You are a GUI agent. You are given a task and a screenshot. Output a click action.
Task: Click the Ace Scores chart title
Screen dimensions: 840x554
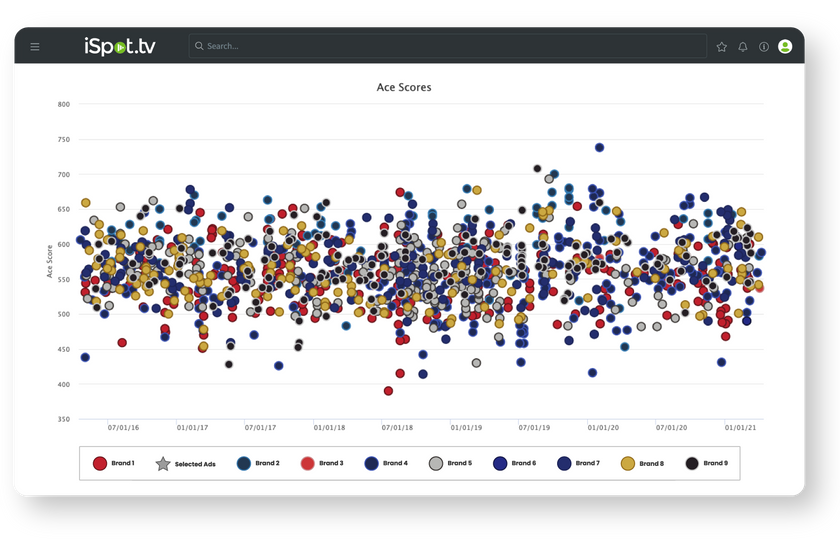pos(404,87)
